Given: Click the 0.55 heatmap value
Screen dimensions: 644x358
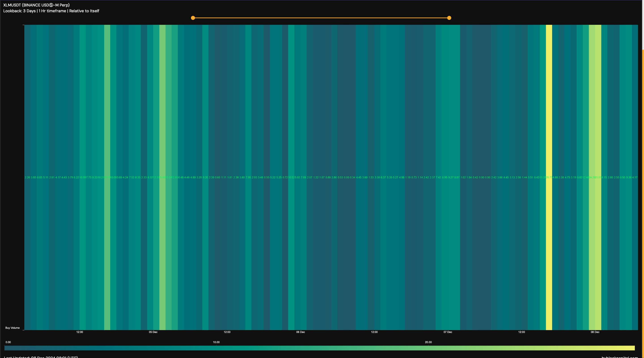Looking at the screenshot, I should coord(267,177).
